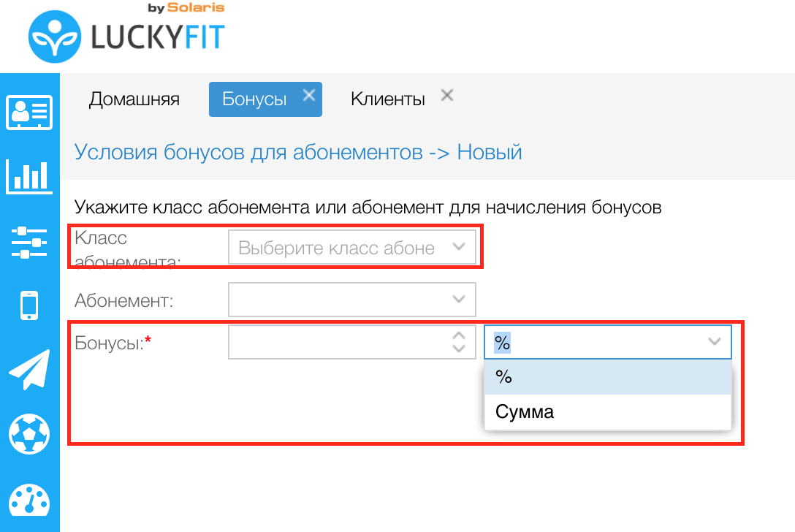Viewport: 795px width, 532px height.
Task: Open the soccer ball sidebar icon
Action: point(29,433)
